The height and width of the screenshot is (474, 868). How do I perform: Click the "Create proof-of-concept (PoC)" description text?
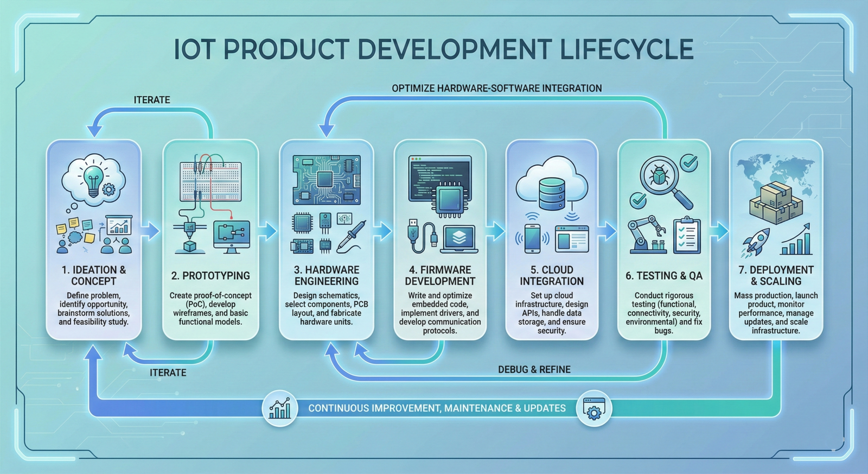tap(210, 308)
